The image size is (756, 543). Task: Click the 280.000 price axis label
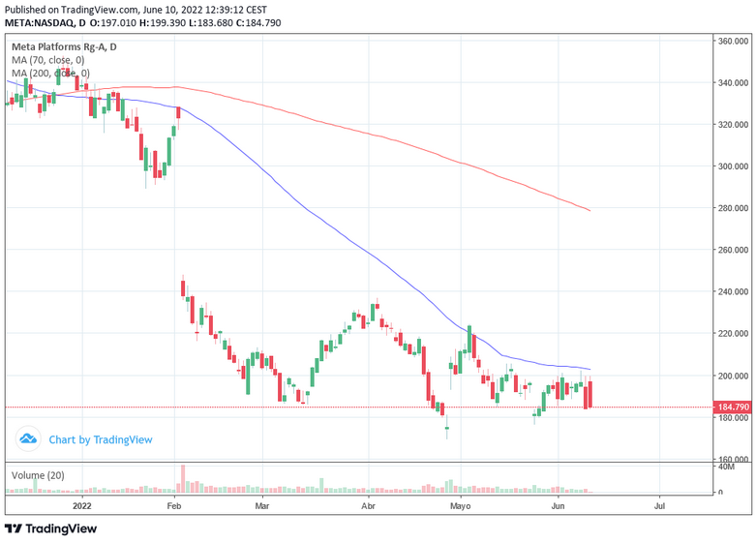tap(733, 208)
